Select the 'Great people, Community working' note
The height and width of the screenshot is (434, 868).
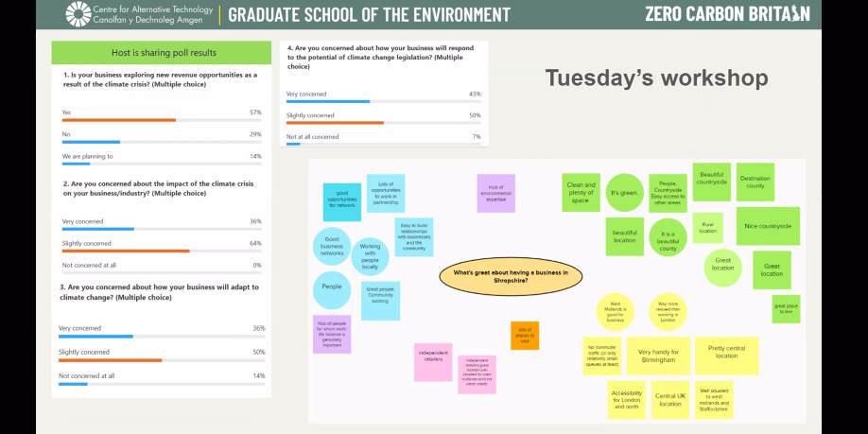[380, 301]
